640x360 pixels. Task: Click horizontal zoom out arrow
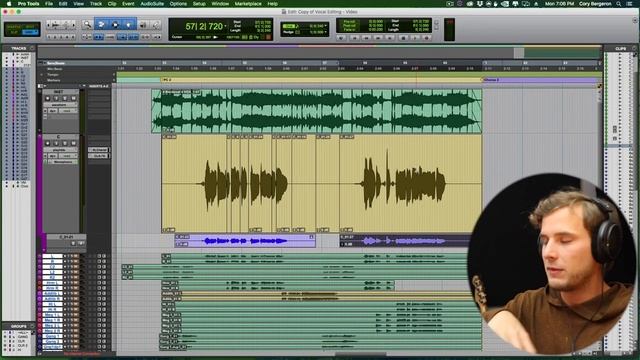click(x=49, y=25)
